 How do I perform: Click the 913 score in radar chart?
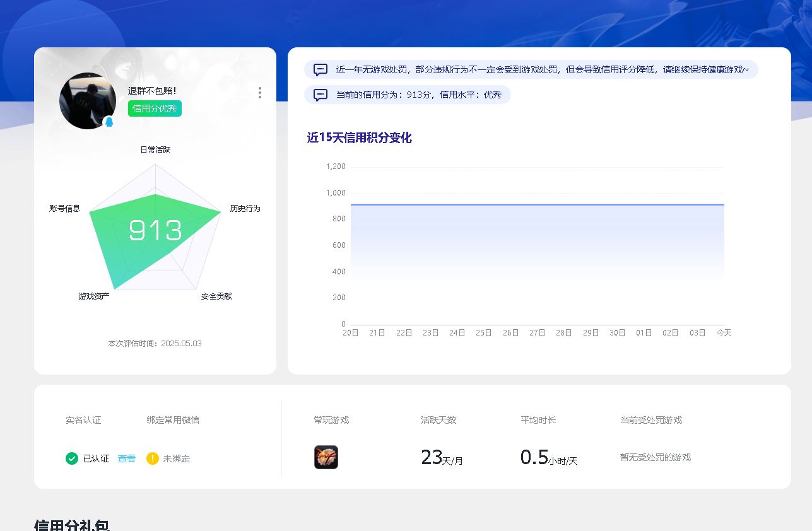[155, 231]
